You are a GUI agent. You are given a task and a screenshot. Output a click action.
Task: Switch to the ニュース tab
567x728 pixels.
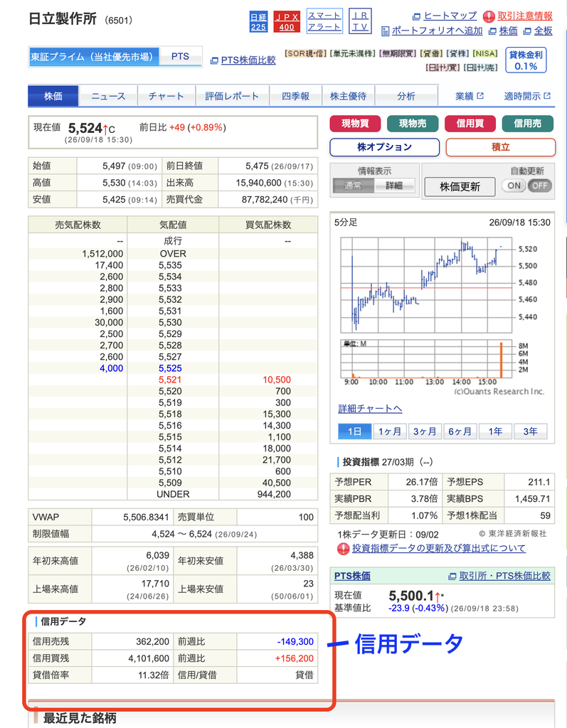[x=108, y=96]
